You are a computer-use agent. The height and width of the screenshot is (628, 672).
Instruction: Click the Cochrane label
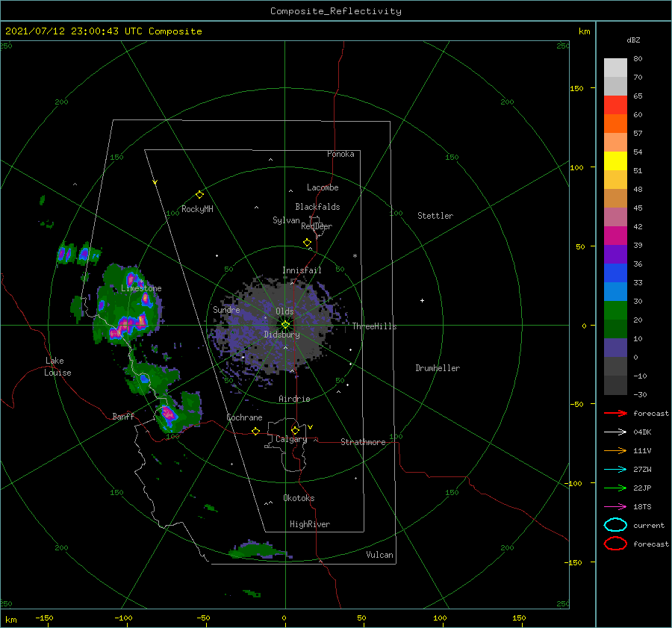pos(244,417)
